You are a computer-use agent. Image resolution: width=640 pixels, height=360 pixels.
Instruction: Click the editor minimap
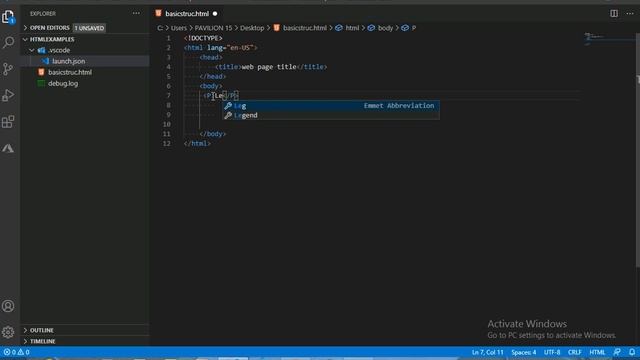click(608, 39)
